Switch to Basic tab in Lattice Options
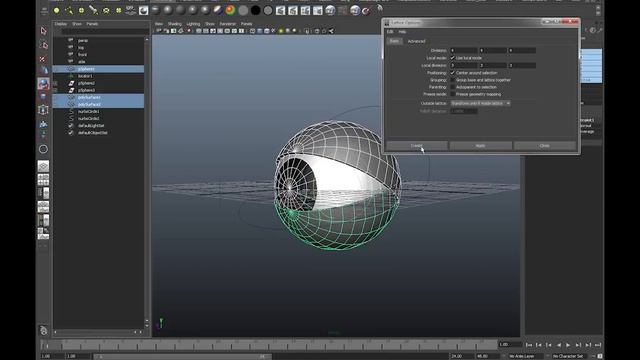The width and height of the screenshot is (640, 360). point(395,41)
